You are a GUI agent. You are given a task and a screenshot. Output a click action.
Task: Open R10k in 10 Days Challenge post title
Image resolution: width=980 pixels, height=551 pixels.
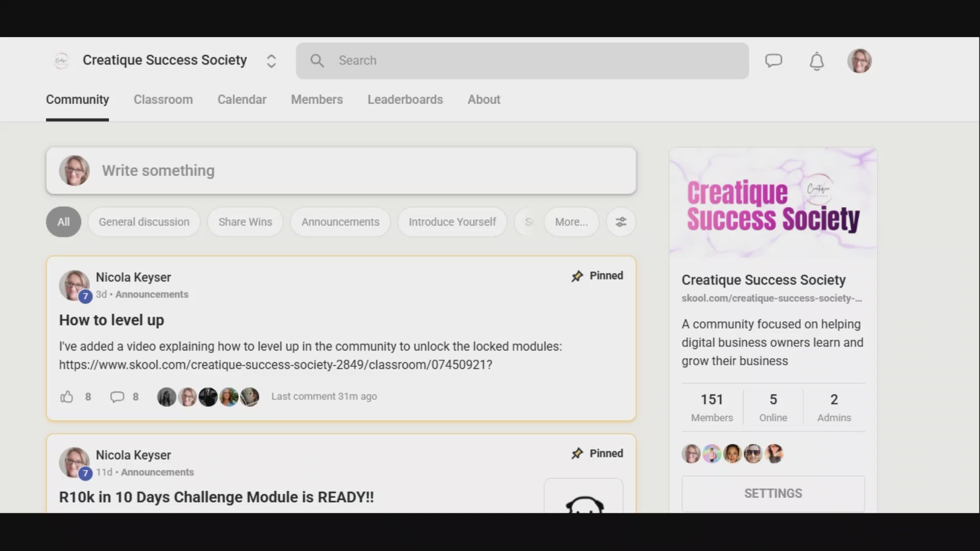pyautogui.click(x=216, y=497)
